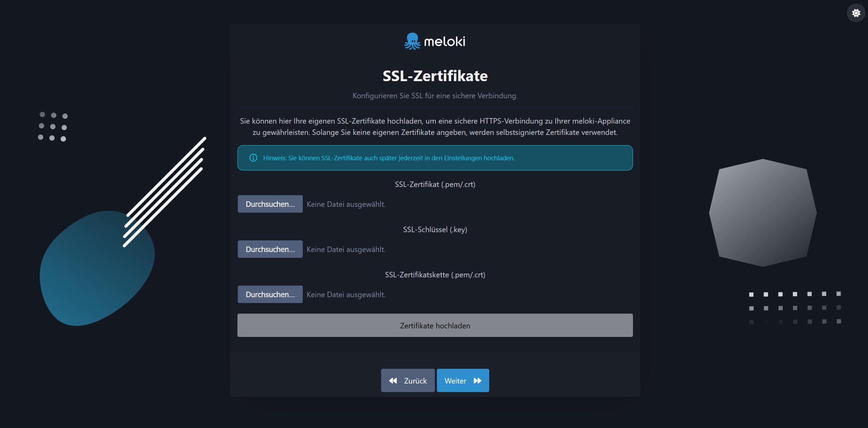Click the SSL-Schlüssel (.key) label
The image size is (868, 428).
tap(435, 229)
